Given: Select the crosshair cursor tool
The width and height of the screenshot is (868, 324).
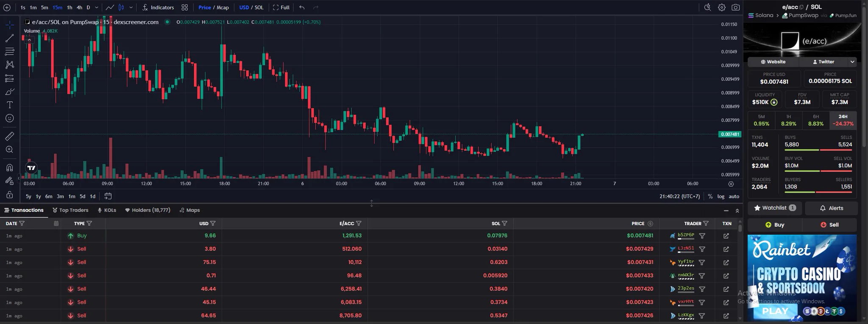Looking at the screenshot, I should (x=9, y=25).
